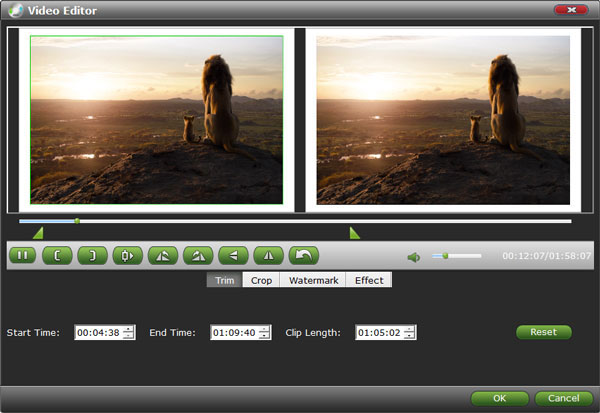The width and height of the screenshot is (600, 413).
Task: Click the green playhead knob on seek bar
Action: pos(77,221)
